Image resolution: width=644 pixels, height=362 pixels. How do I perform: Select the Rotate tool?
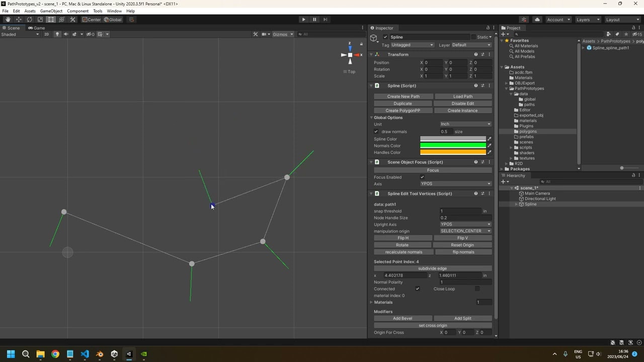tap(29, 20)
